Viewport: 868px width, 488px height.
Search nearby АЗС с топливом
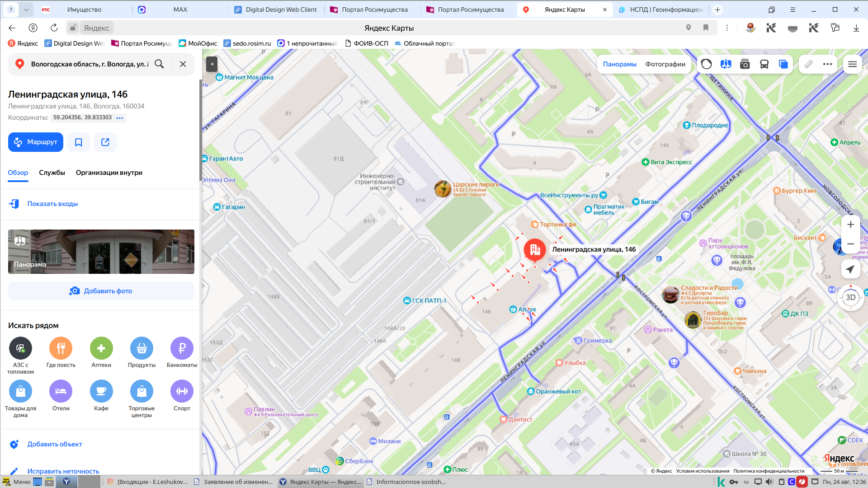pyautogui.click(x=20, y=356)
